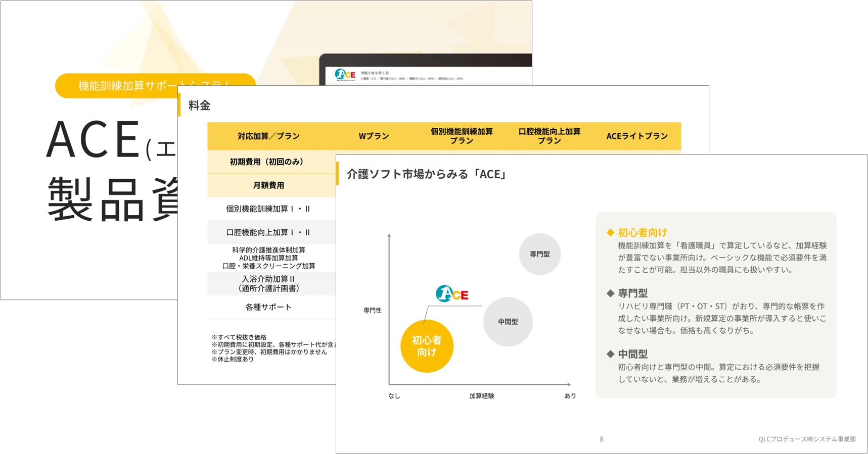Click the gray diamond beside 専門型 heading
Viewport: 868px width, 454px height.
tap(610, 293)
